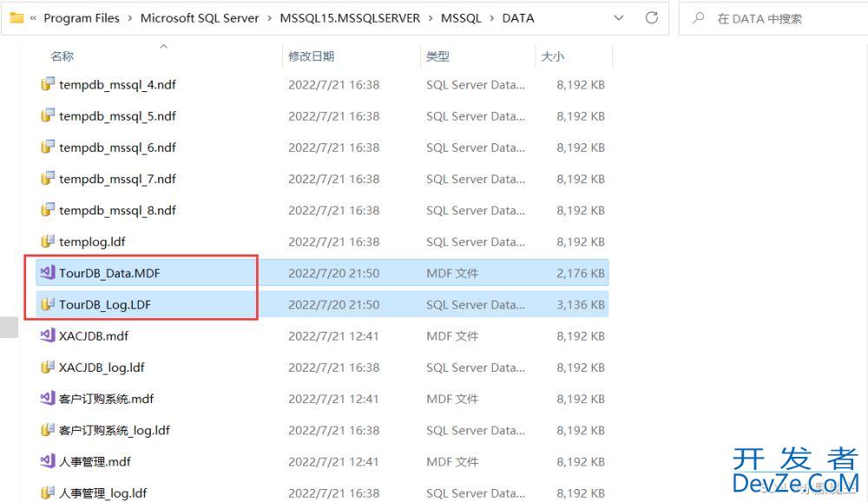Click the tempdb_mssql_6.ndf file icon

pyautogui.click(x=48, y=148)
